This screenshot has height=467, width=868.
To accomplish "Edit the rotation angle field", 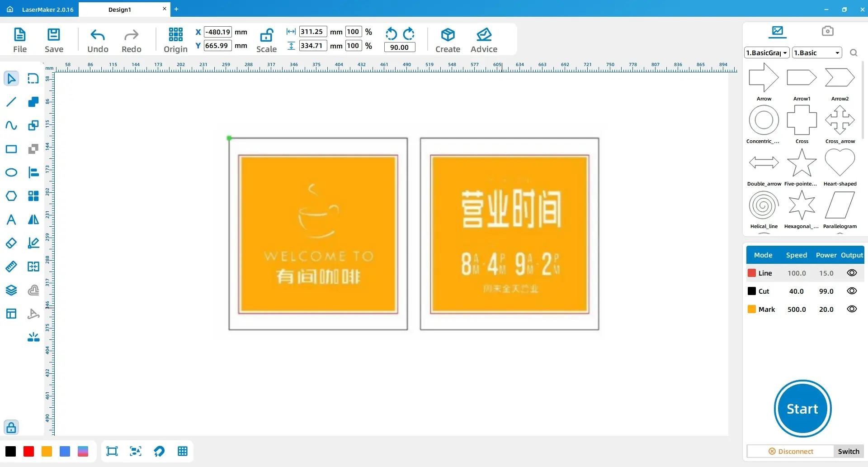I will tap(399, 48).
